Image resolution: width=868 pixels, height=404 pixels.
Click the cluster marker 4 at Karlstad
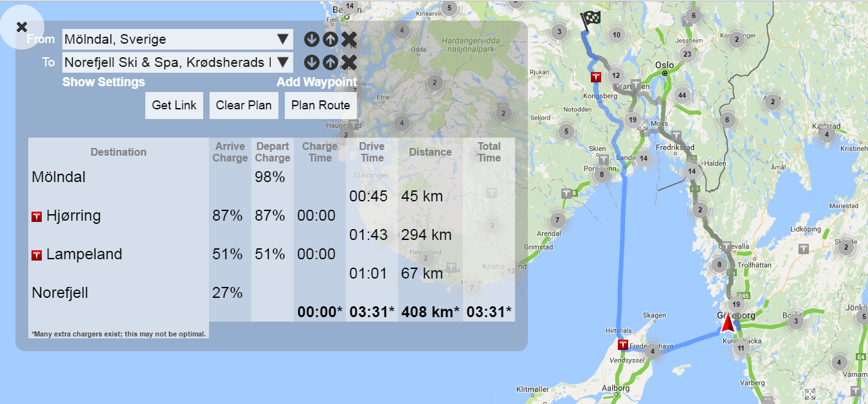click(827, 134)
